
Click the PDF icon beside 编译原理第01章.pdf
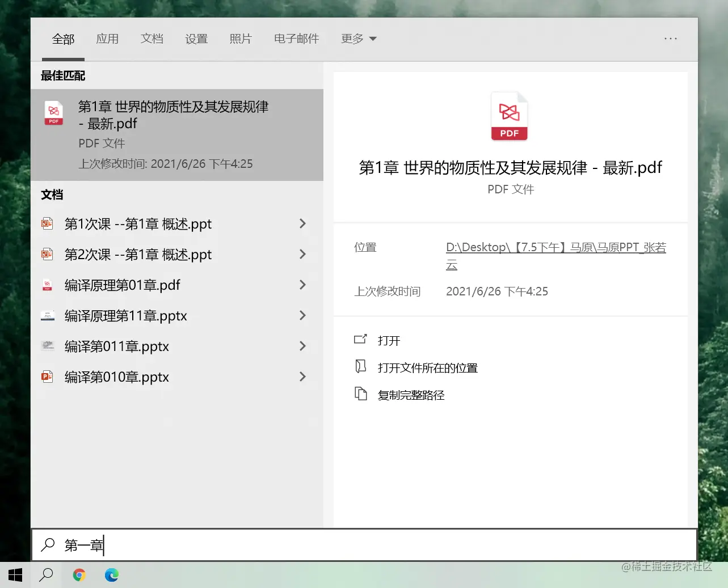click(x=48, y=285)
